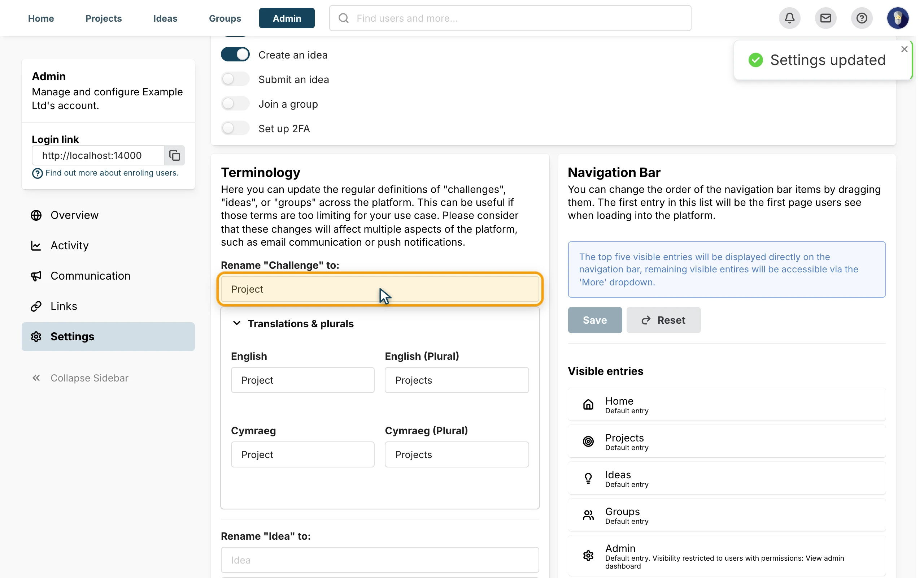Open the user profile avatar
Image resolution: width=924 pixels, height=578 pixels.
tap(898, 18)
